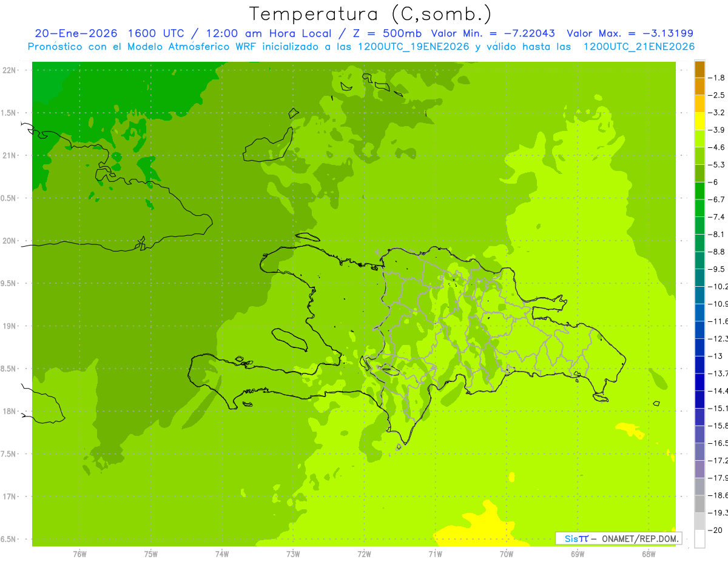
Task: Click the '19N' latitude label
Action: point(10,326)
